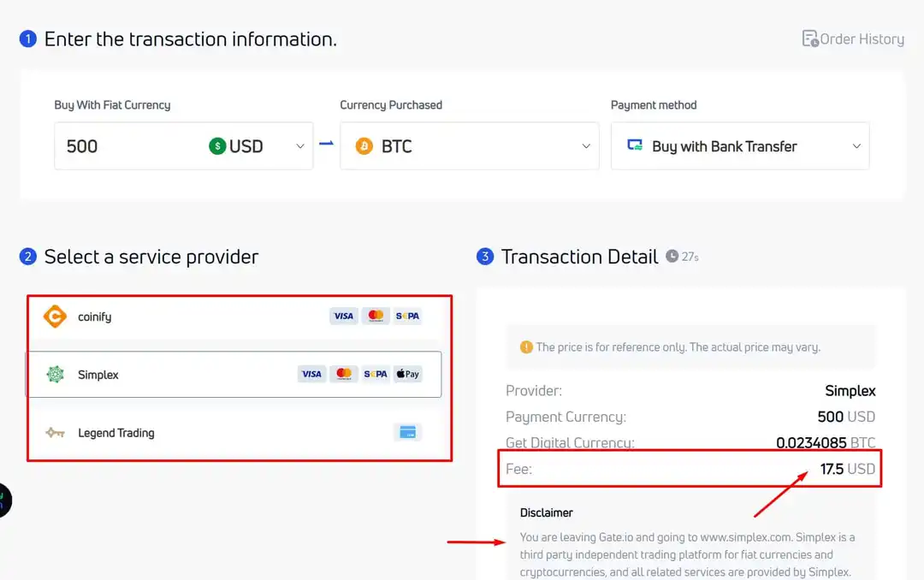
Task: Open the Payment method dropdown
Action: tap(856, 145)
